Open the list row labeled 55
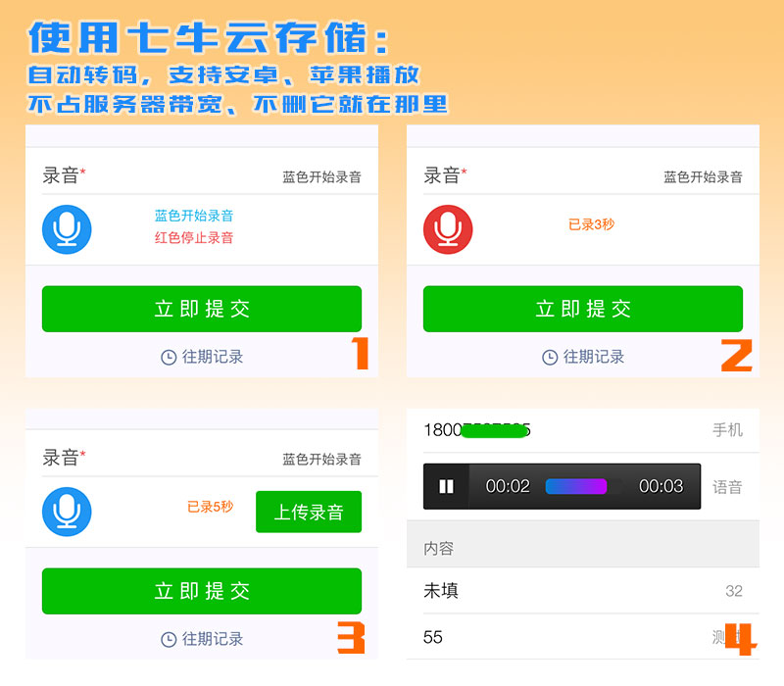The width and height of the screenshot is (784, 686). pos(582,638)
